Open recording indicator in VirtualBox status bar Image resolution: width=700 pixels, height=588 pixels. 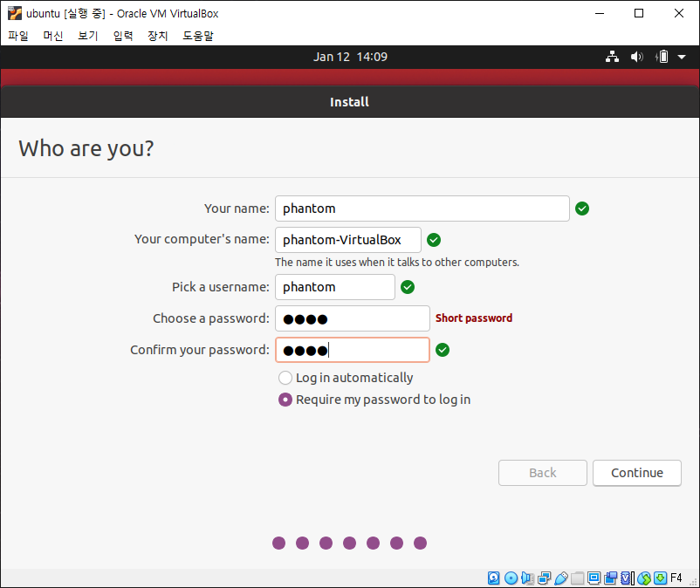pos(611,578)
